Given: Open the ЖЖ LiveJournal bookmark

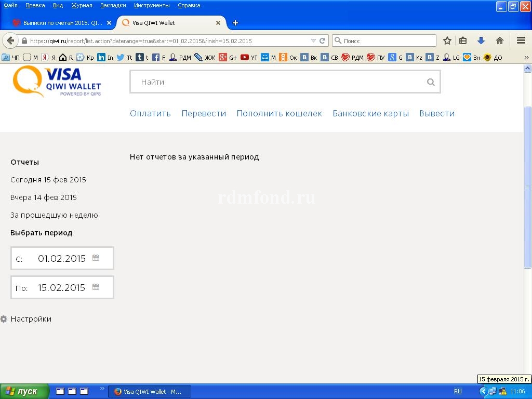Looking at the screenshot, I should (x=205, y=57).
